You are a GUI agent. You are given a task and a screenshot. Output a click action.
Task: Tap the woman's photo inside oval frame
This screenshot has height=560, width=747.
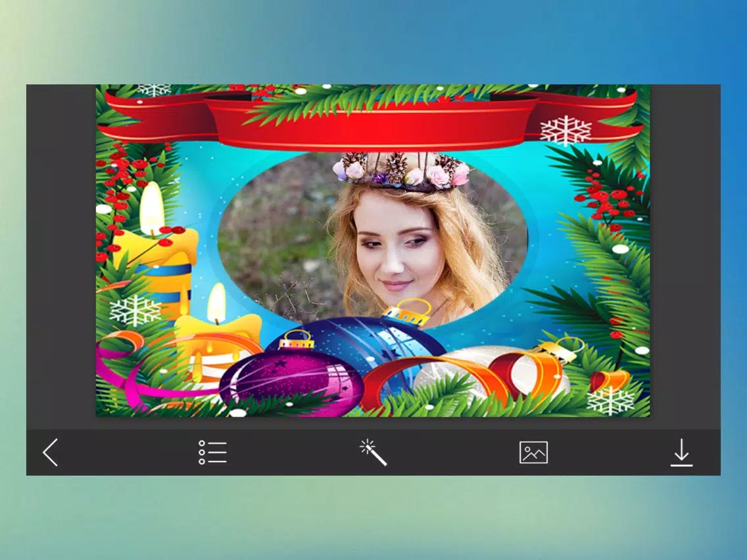coord(373,238)
